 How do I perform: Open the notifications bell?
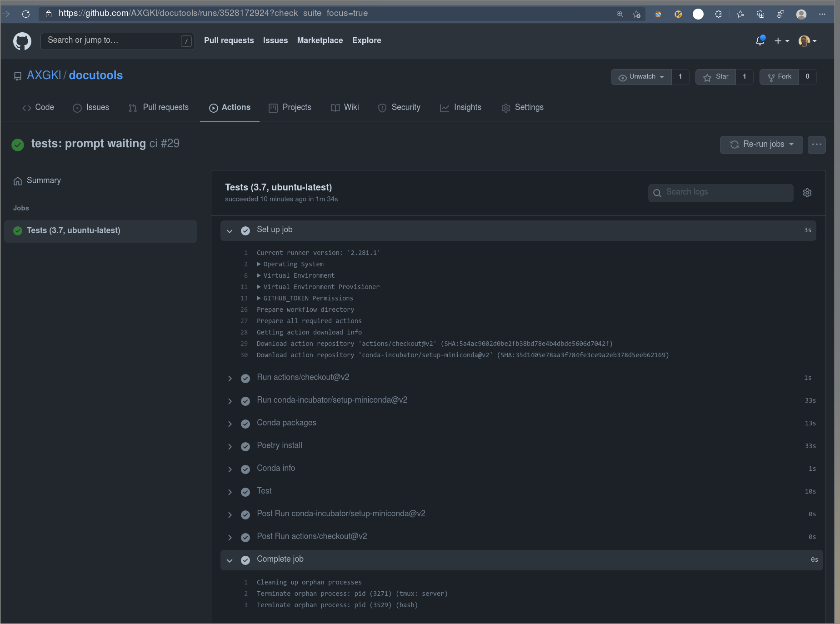point(760,40)
